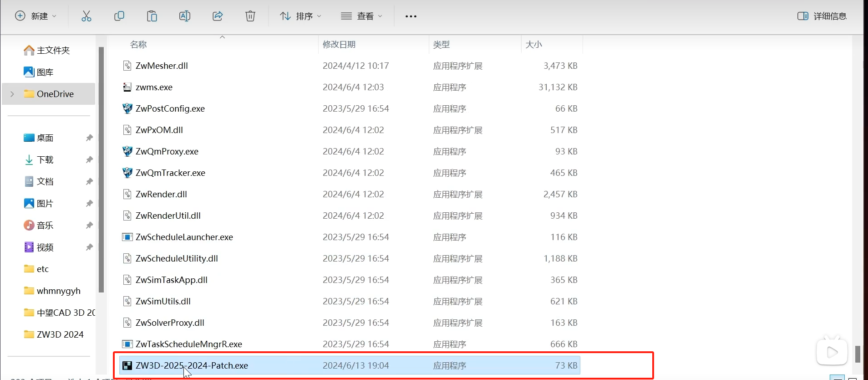Click the Delete trash icon
The width and height of the screenshot is (868, 380).
tap(250, 16)
